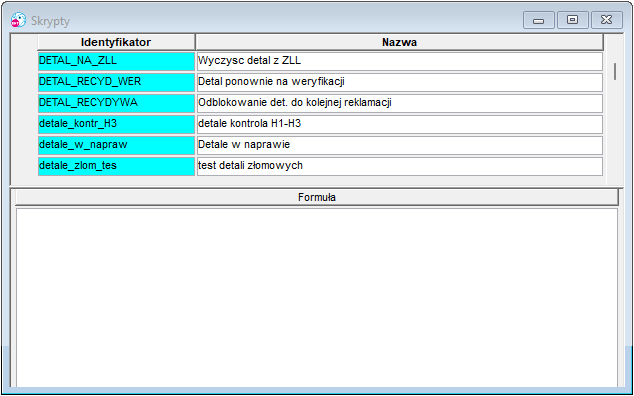
Task: Click the name 'Wyczysc detal z ZLL'
Action: coord(399,61)
